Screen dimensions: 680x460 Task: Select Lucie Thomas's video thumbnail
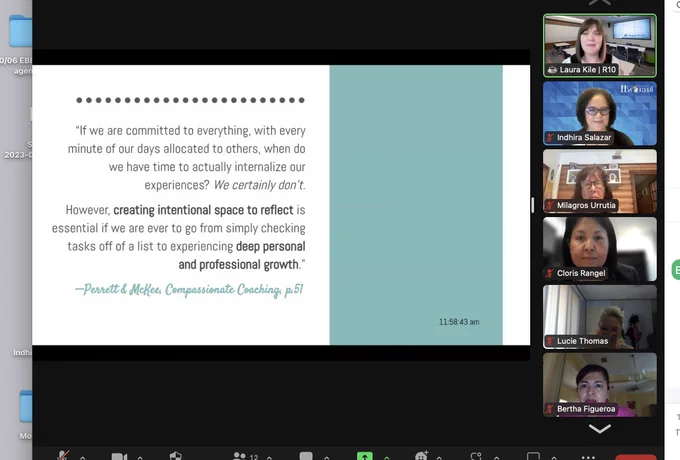[600, 317]
